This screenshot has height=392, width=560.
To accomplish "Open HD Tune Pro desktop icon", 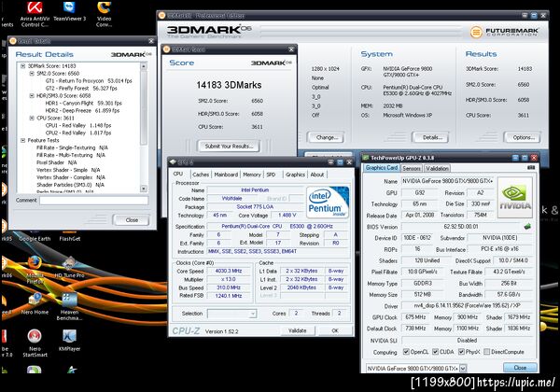I will [x=70, y=268].
